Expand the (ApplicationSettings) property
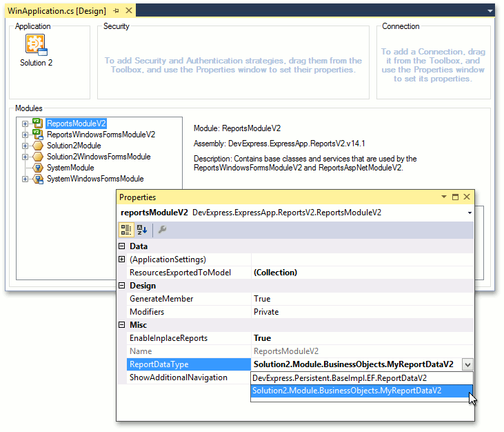Screen dimensions: 504x432 [x=122, y=259]
